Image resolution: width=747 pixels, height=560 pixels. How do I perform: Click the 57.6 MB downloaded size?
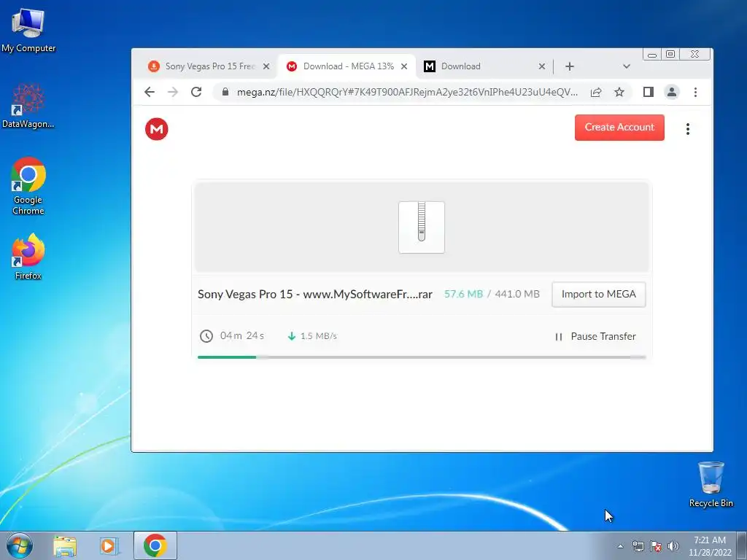(463, 294)
